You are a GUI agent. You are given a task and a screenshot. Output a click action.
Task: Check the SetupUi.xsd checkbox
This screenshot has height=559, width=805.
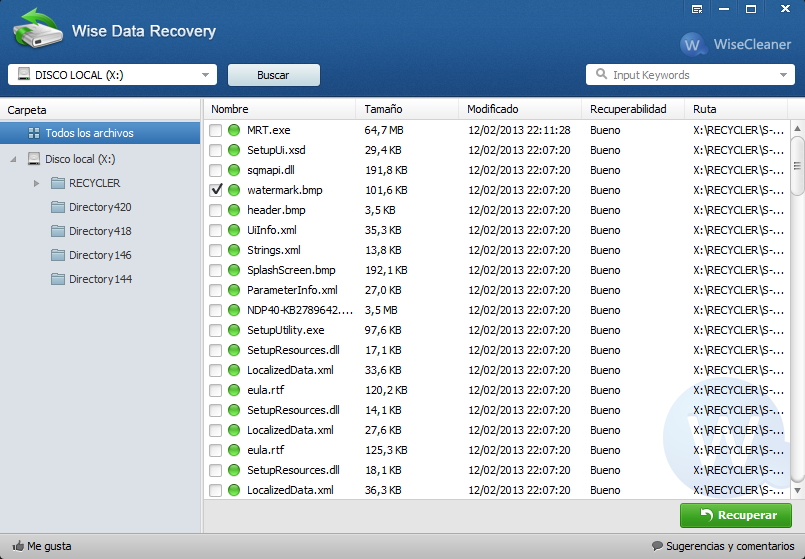point(216,150)
